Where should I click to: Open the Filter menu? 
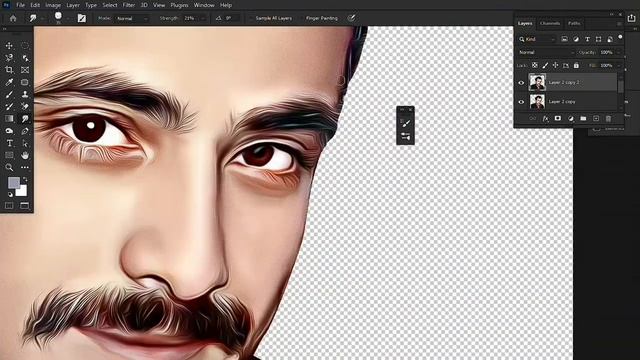point(129,5)
